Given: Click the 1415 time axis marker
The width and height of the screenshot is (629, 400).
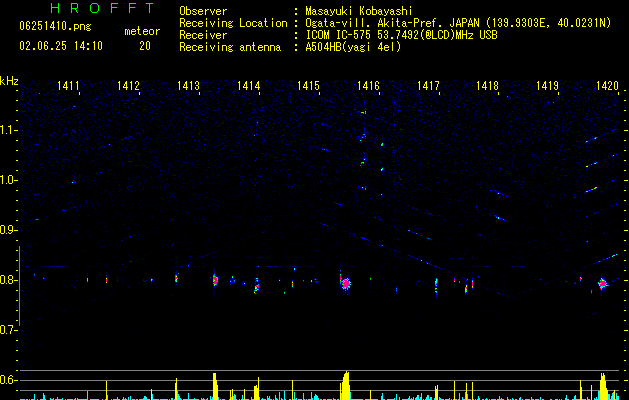Looking at the screenshot, I should (308, 85).
